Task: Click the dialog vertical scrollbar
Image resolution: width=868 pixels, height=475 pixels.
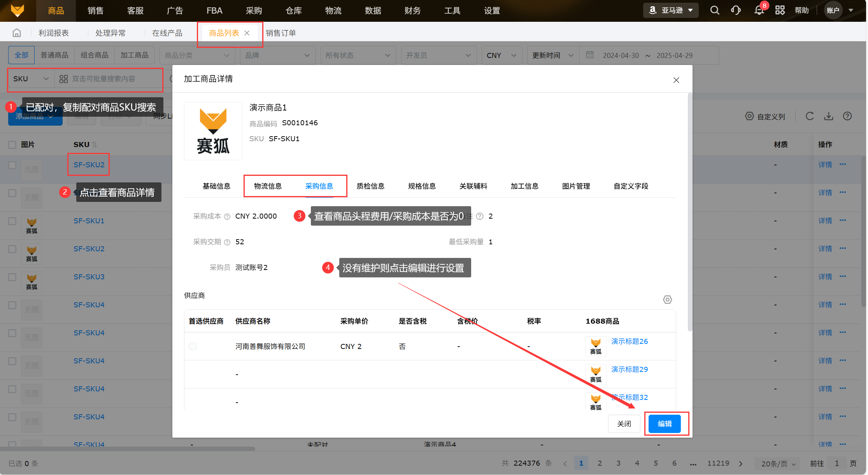Action: tap(690, 212)
